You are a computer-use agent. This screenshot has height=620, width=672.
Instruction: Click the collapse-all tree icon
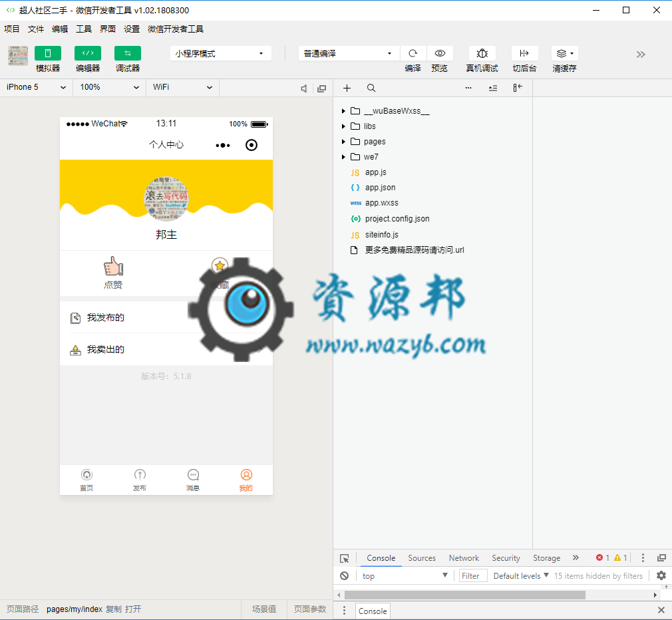pyautogui.click(x=493, y=88)
